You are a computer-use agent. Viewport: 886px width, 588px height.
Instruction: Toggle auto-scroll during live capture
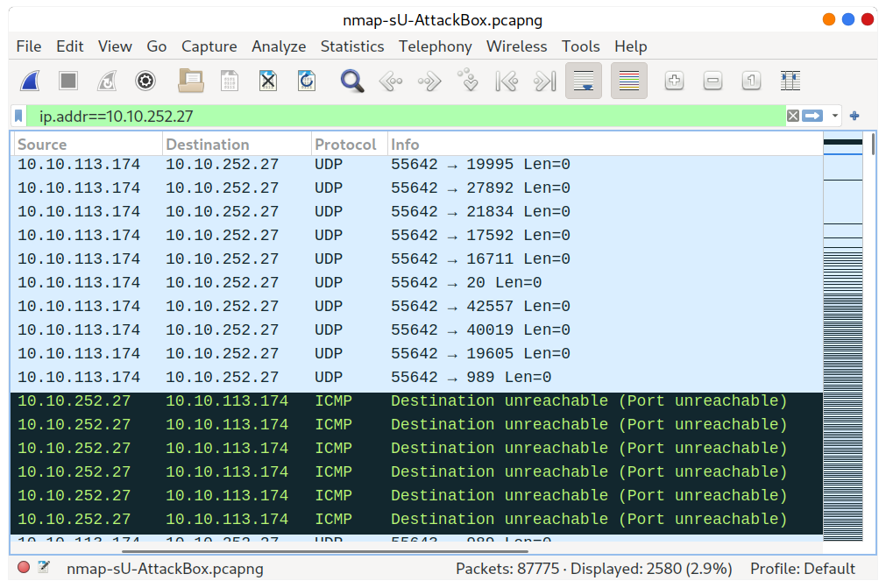tap(584, 81)
